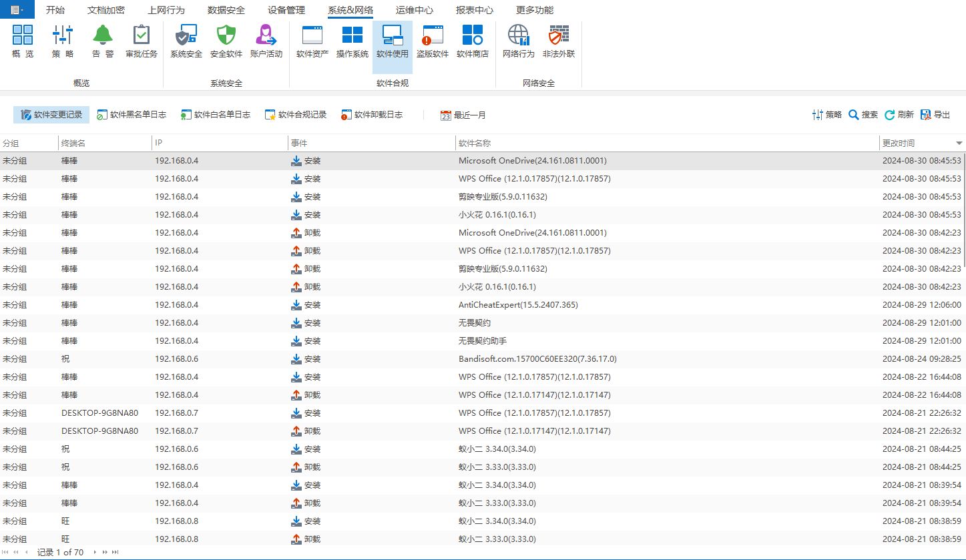
Task: Open the 软件黑名单日志 view
Action: tap(132, 115)
